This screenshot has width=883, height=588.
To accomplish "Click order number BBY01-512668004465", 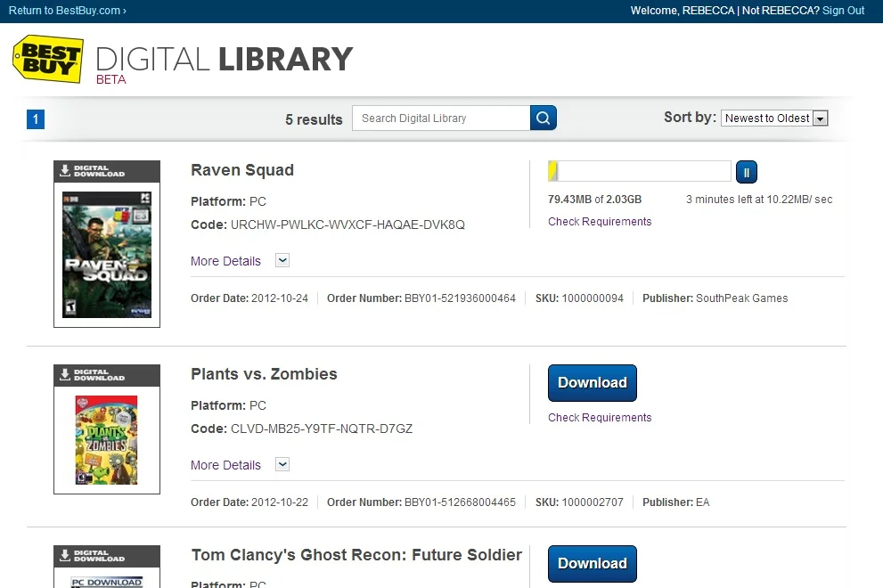I will 460,502.
